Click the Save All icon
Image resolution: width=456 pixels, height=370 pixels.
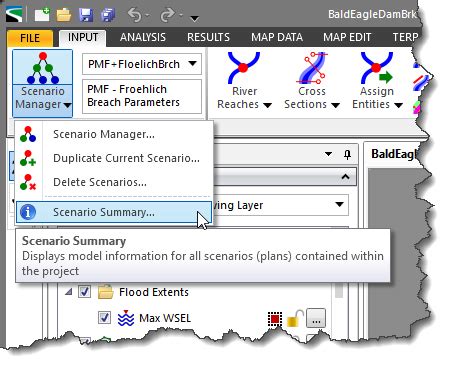[108, 15]
